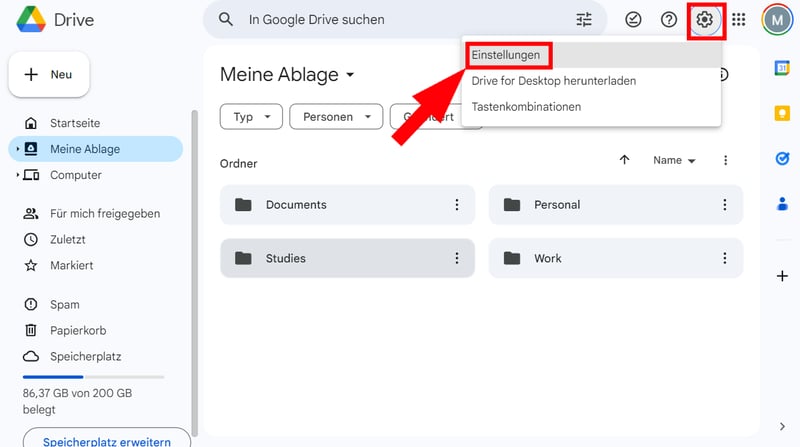800x447 pixels.
Task: Click the Drive search field
Action: [400, 20]
